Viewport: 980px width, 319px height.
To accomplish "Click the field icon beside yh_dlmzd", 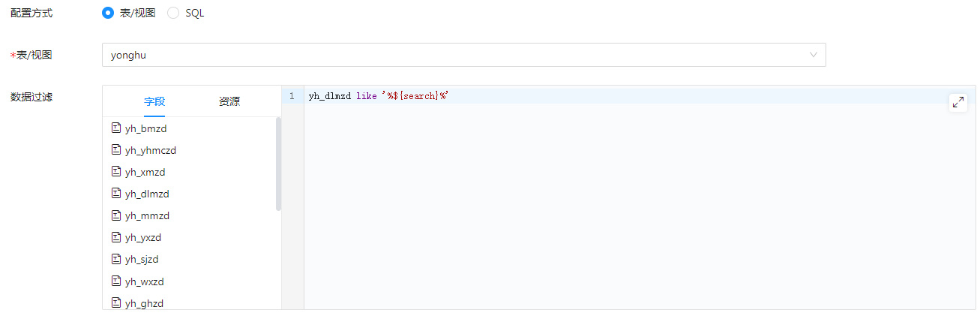I will point(116,194).
